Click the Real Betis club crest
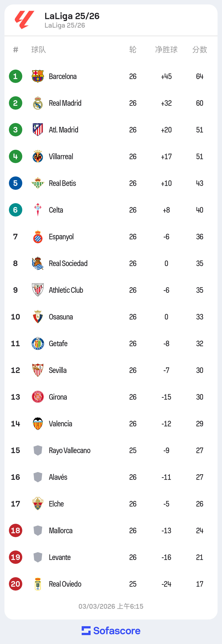 click(38, 183)
